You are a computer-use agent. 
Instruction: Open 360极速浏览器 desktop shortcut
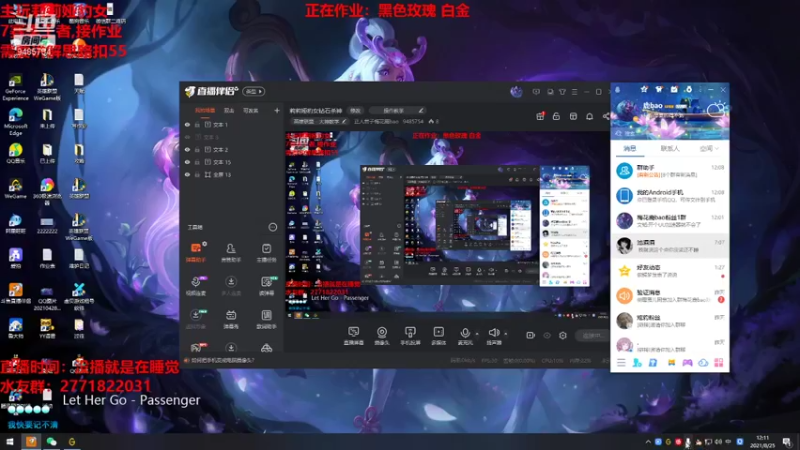click(x=47, y=191)
